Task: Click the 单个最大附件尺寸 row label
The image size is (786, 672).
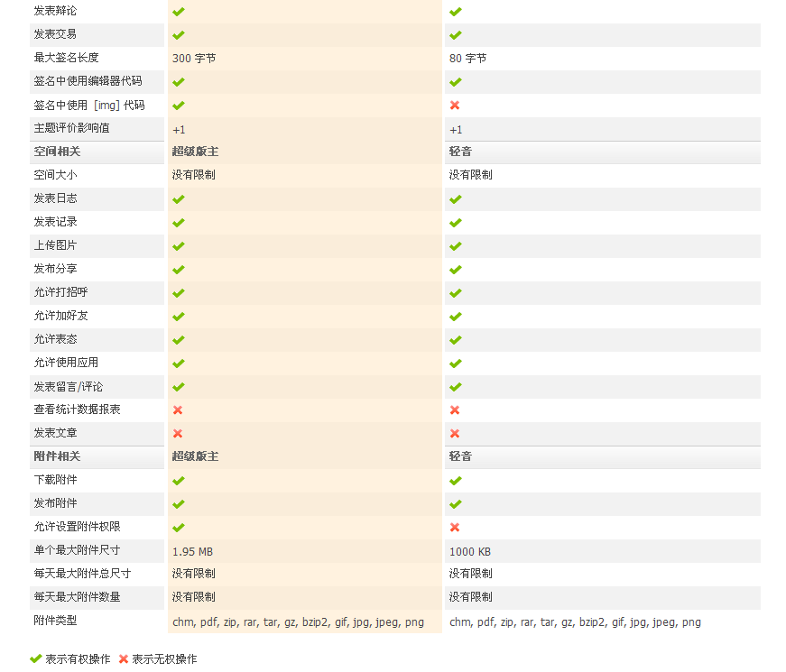Action: 78,549
